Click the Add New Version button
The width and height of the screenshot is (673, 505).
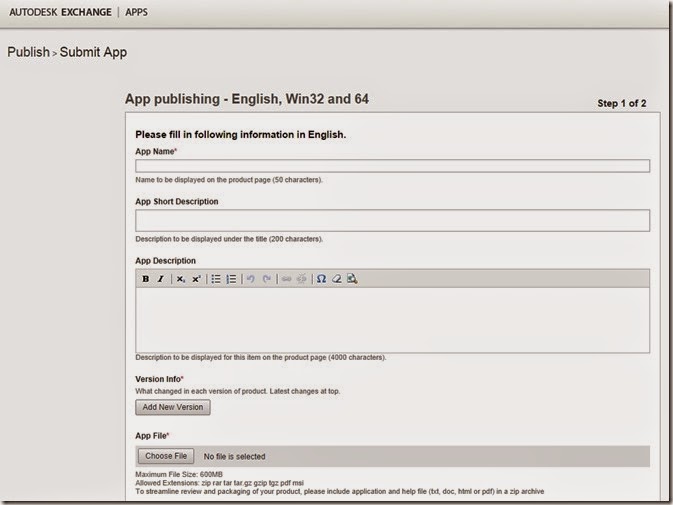[x=173, y=407]
